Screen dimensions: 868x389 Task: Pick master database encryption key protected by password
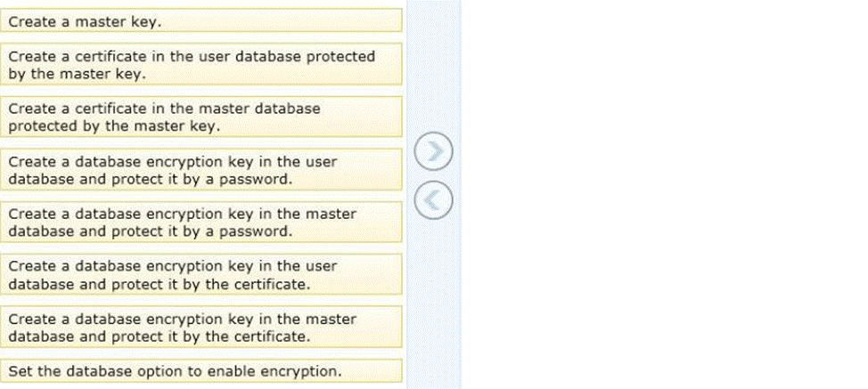[201, 222]
